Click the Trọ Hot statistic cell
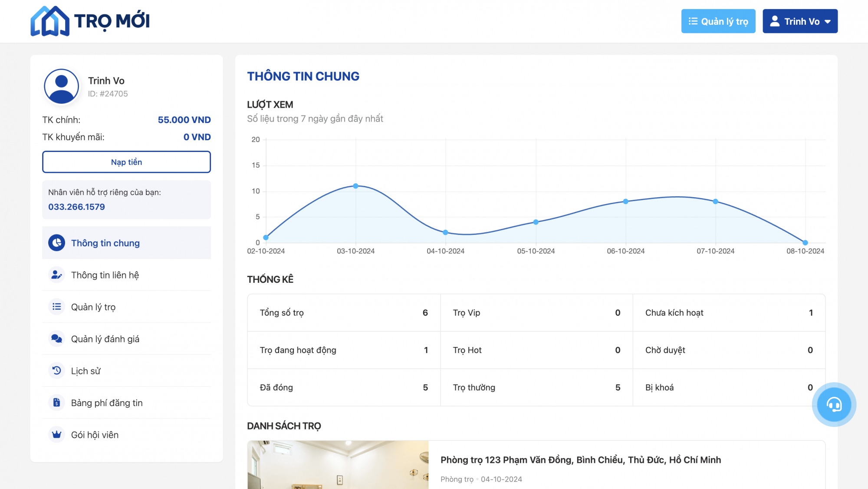868x489 pixels. pos(536,350)
